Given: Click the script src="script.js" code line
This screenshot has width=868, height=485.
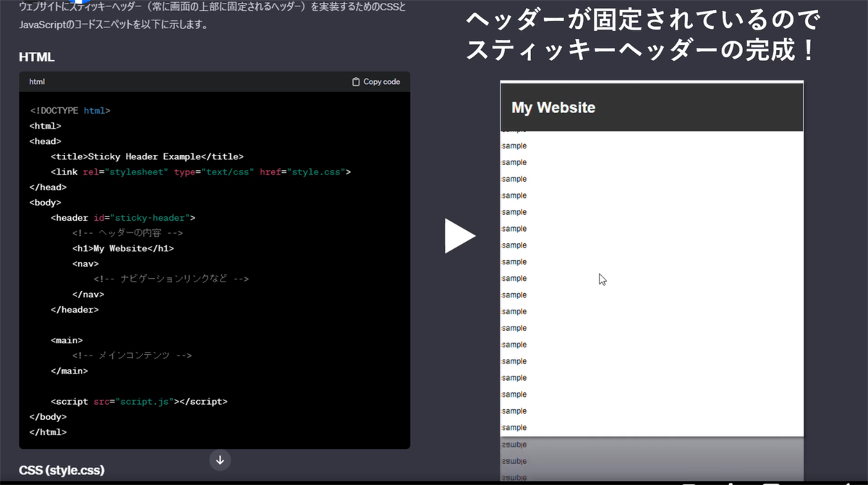Looking at the screenshot, I should (x=139, y=402).
